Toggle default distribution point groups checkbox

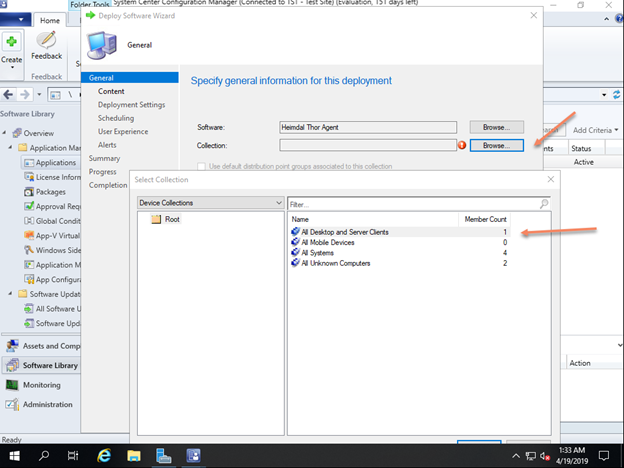(202, 166)
